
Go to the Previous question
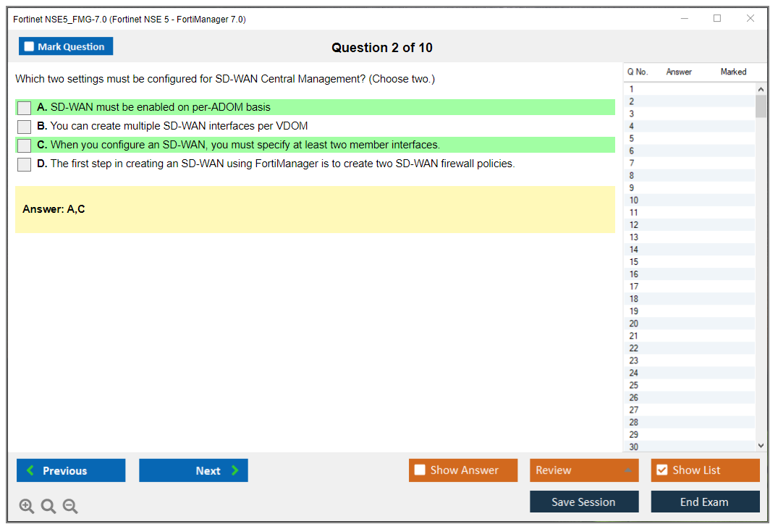(71, 470)
